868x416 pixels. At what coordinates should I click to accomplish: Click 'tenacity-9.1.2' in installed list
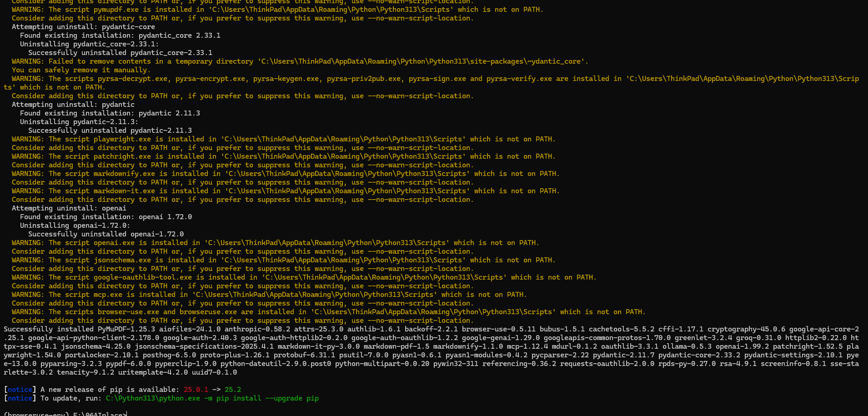tap(85, 372)
